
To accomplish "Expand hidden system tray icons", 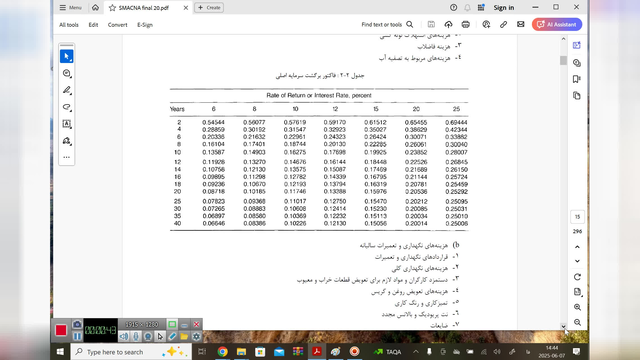I will pyautogui.click(x=416, y=351).
